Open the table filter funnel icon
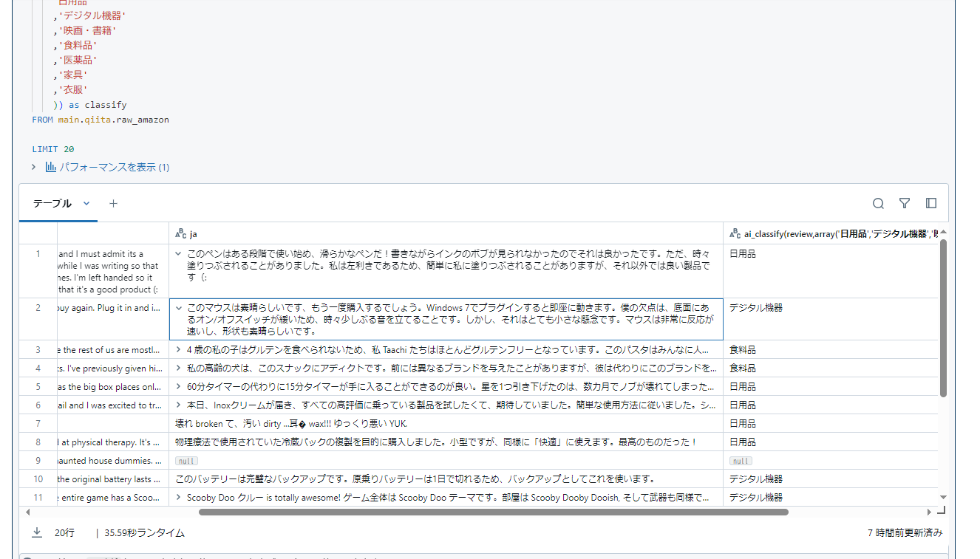The height and width of the screenshot is (559, 980). pyautogui.click(x=905, y=203)
